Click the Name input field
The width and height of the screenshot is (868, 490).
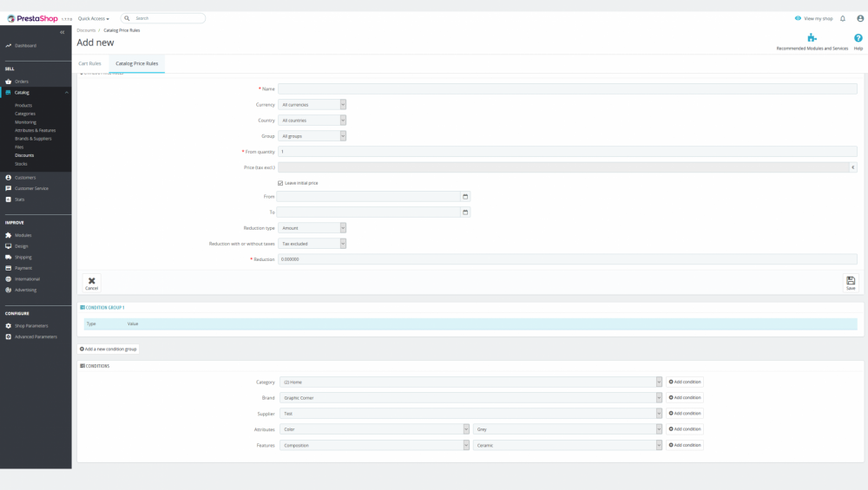568,88
